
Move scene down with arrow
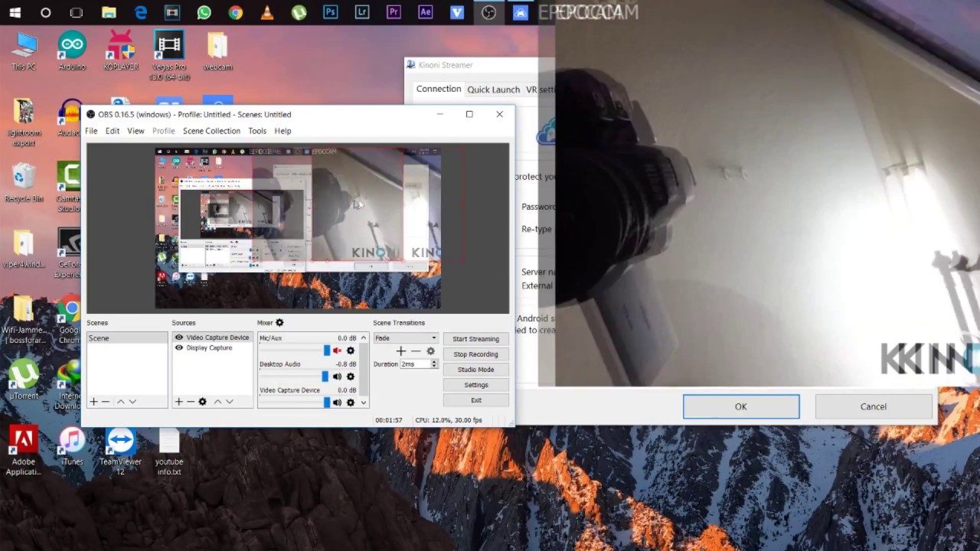coord(132,402)
